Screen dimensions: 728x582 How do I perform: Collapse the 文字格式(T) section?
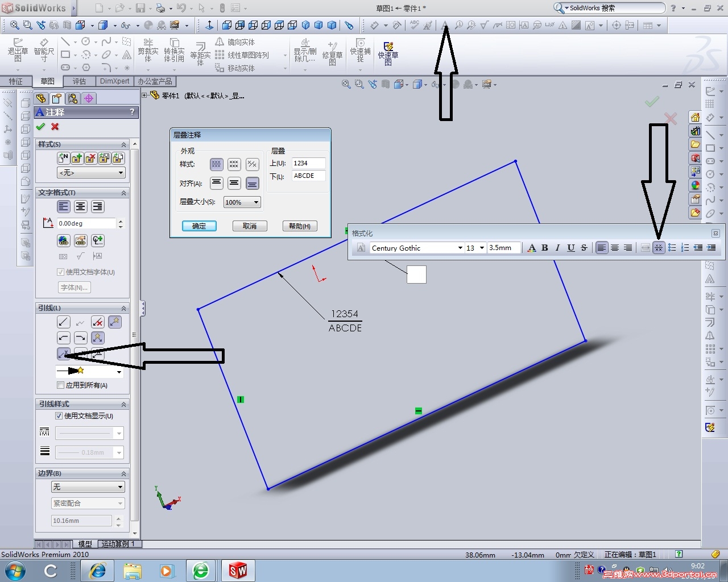(x=123, y=193)
